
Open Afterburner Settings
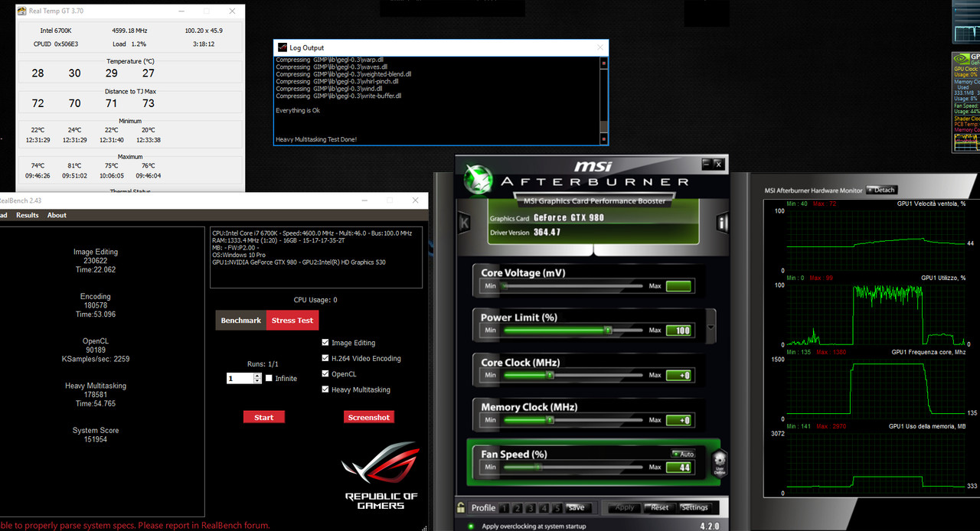pos(694,507)
